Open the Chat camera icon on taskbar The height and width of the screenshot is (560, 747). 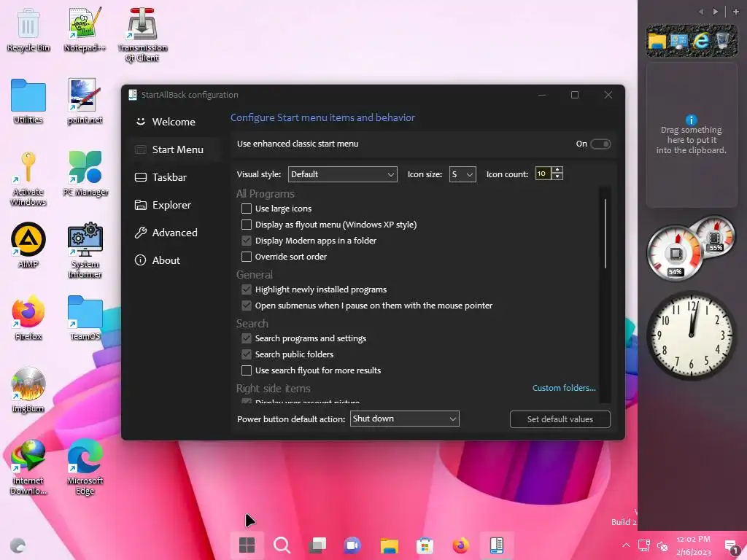(x=352, y=545)
